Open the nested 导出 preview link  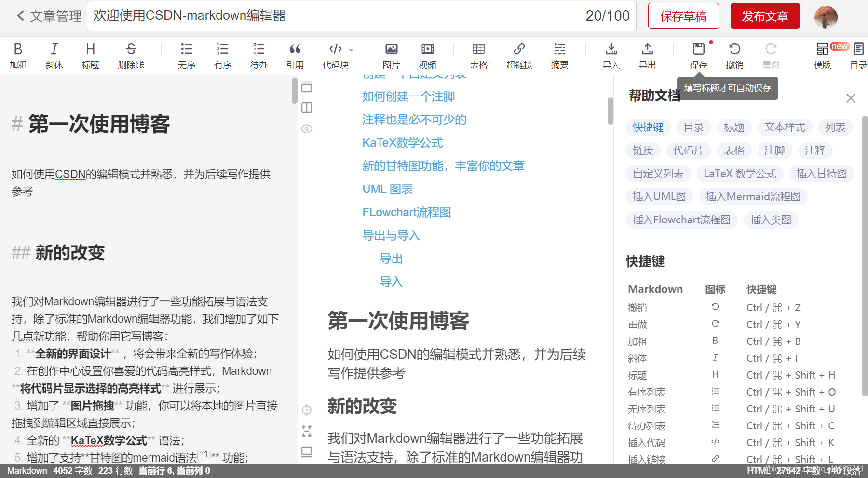point(391,259)
